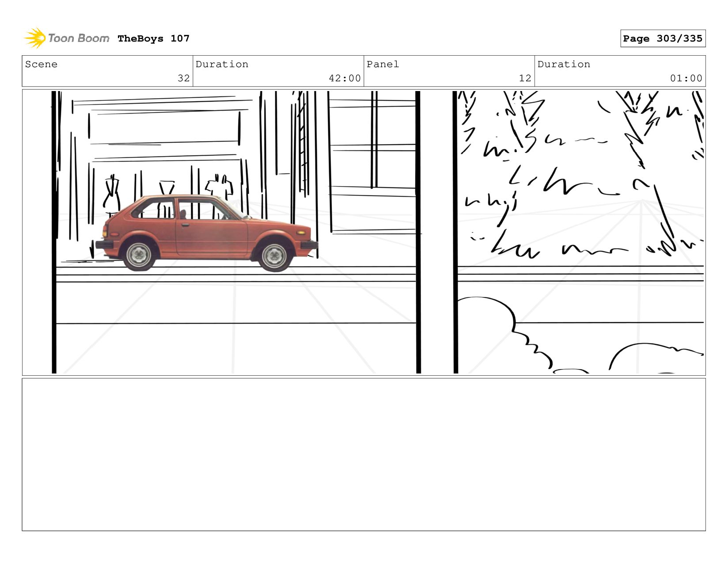Image resolution: width=728 pixels, height=564 pixels.
Task: Select the panel number '12'
Action: click(525, 78)
